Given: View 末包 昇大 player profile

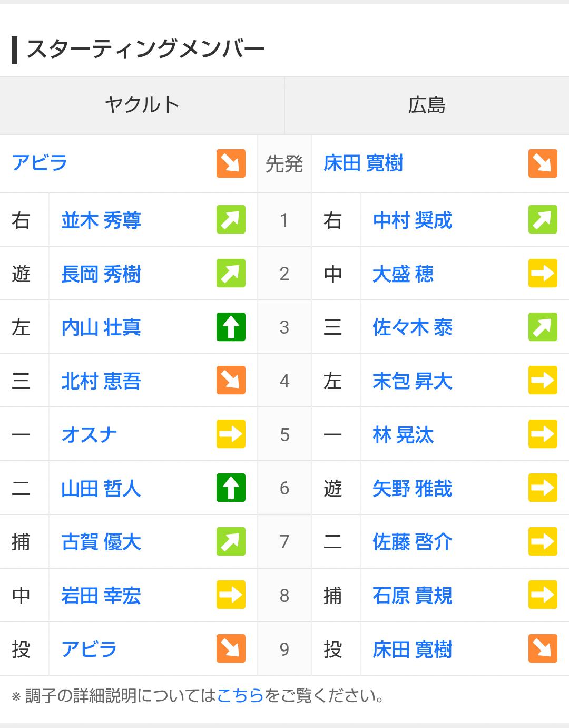Looking at the screenshot, I should pyautogui.click(x=413, y=381).
